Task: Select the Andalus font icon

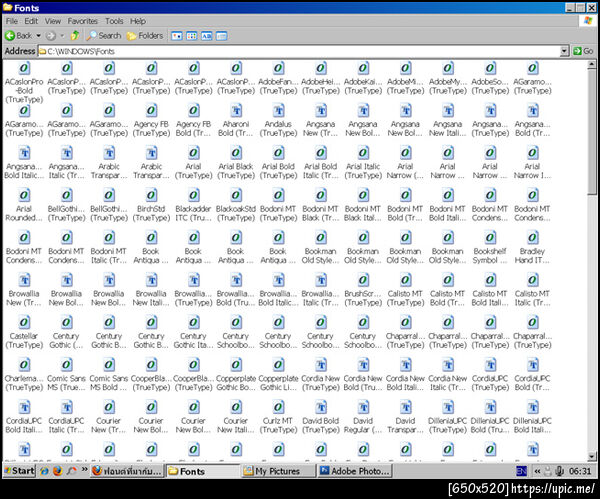Action: pyautogui.click(x=278, y=111)
